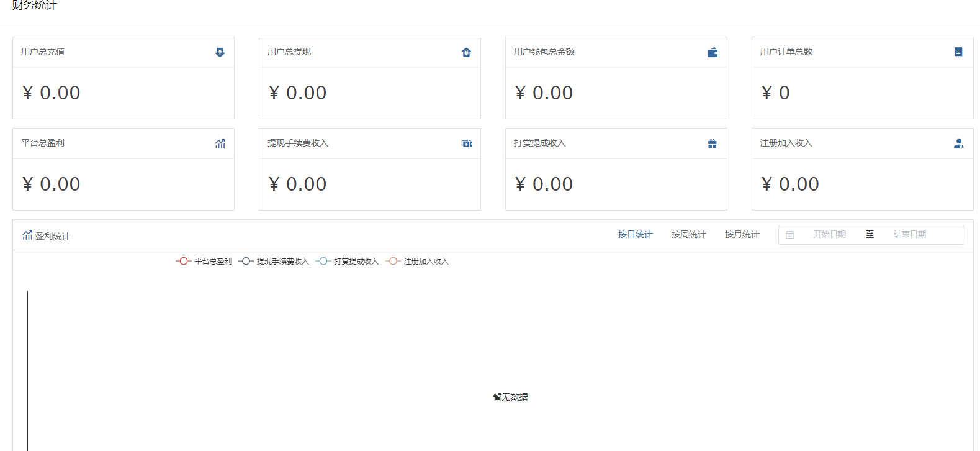Click the chart icon on 平台总盈利 card
The width and height of the screenshot is (980, 451).
coord(220,143)
